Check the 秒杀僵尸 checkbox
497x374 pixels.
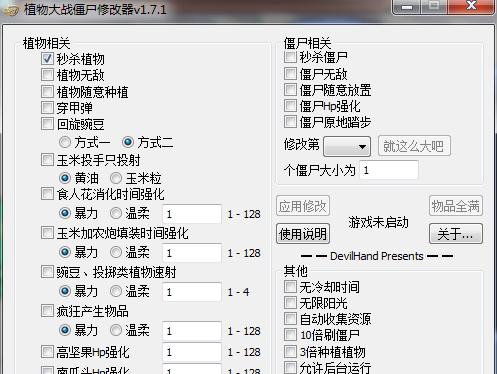(290, 57)
